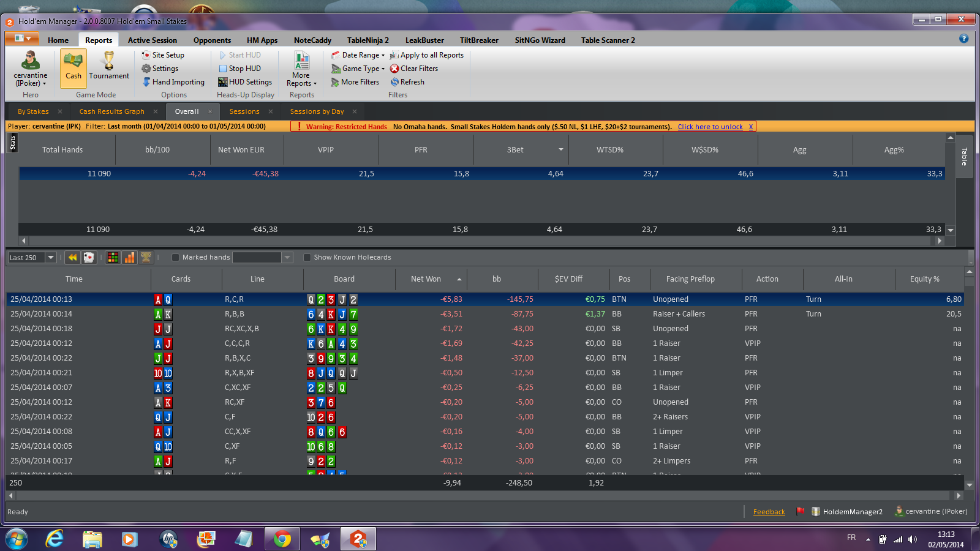Open Site Setup options
The height and width of the screenshot is (551, 980).
pyautogui.click(x=163, y=55)
